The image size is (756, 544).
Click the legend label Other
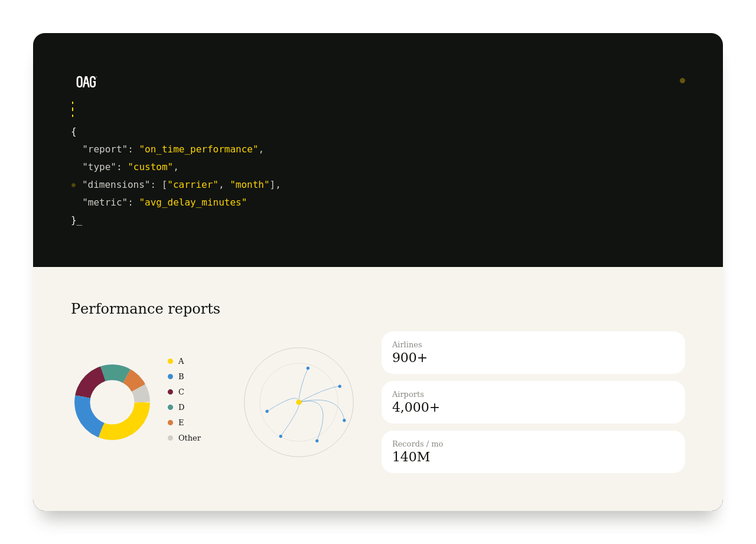(x=190, y=438)
